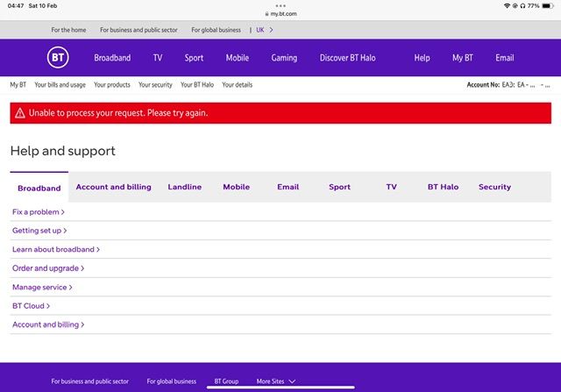Image resolution: width=561 pixels, height=392 pixels.
Task: Expand the UK region selector
Action: click(264, 30)
